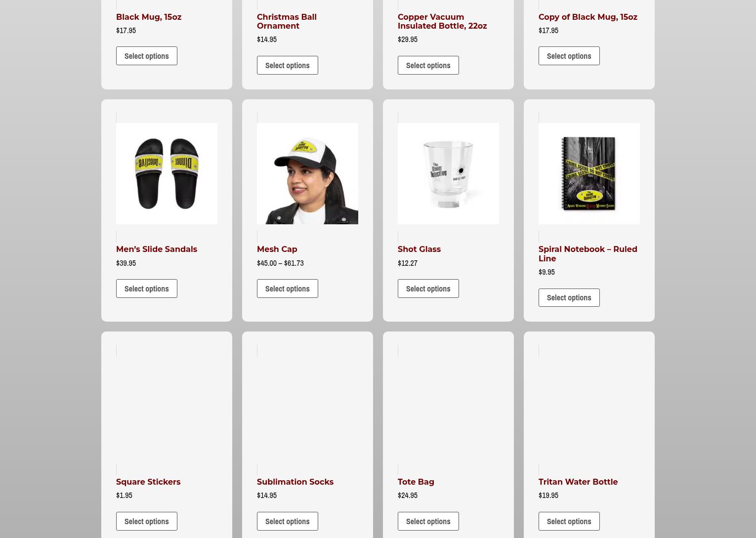Select options for Square Stickers
This screenshot has height=538, width=756.
pos(147,521)
